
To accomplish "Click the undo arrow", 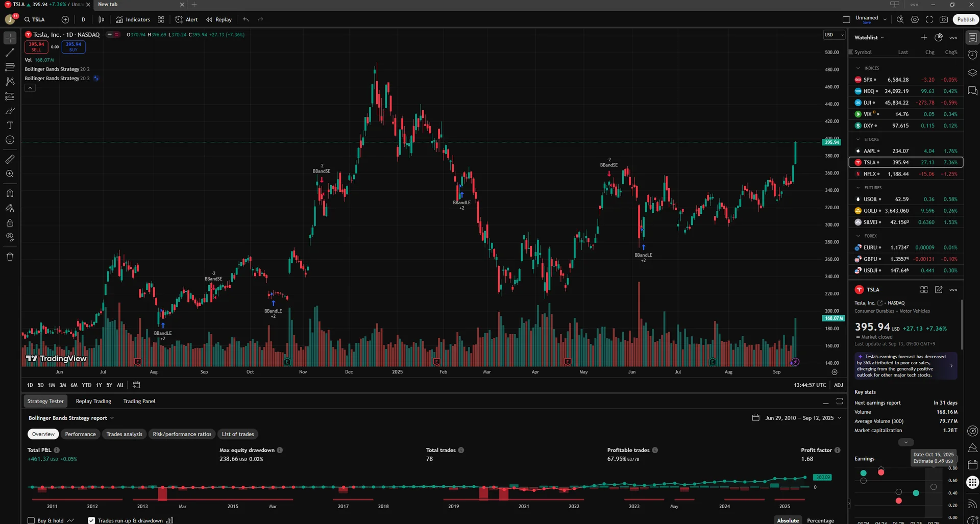I will pos(246,19).
